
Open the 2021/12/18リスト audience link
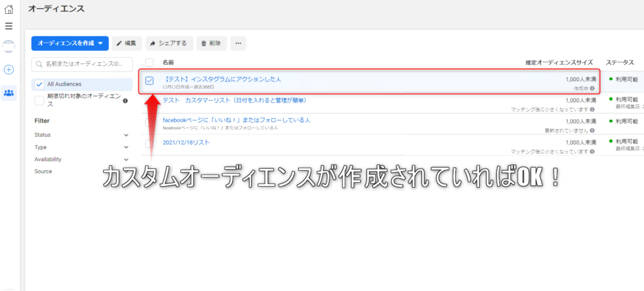(x=186, y=143)
